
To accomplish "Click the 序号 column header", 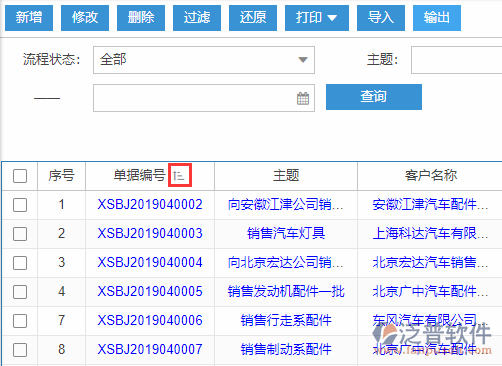I will 61,175.
